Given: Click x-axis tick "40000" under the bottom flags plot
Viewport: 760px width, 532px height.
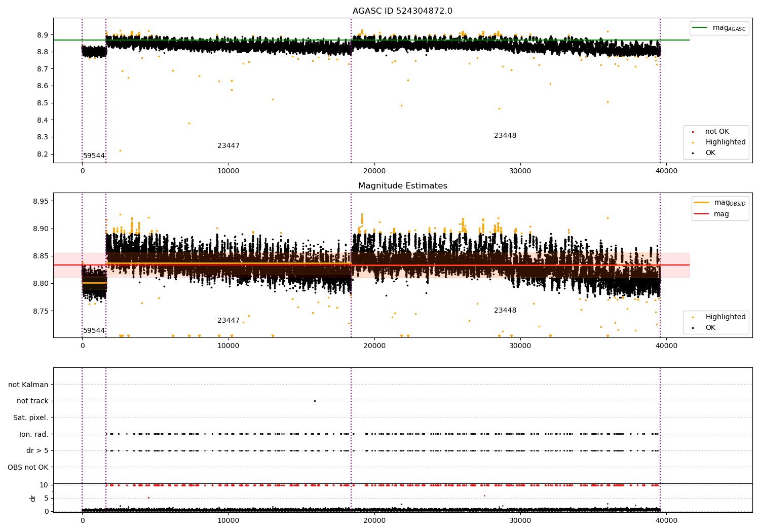Looking at the screenshot, I should pyautogui.click(x=666, y=521).
